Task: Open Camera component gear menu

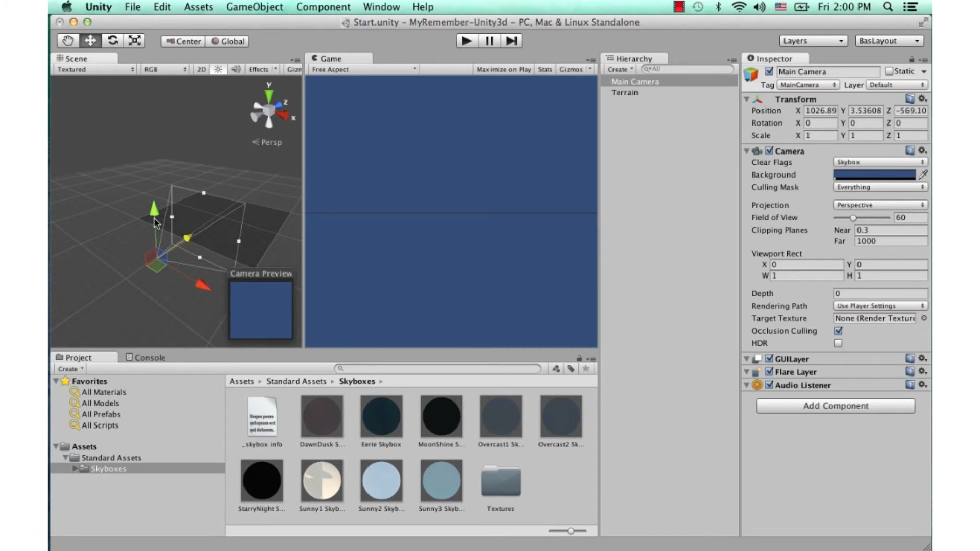Action: pyautogui.click(x=922, y=151)
